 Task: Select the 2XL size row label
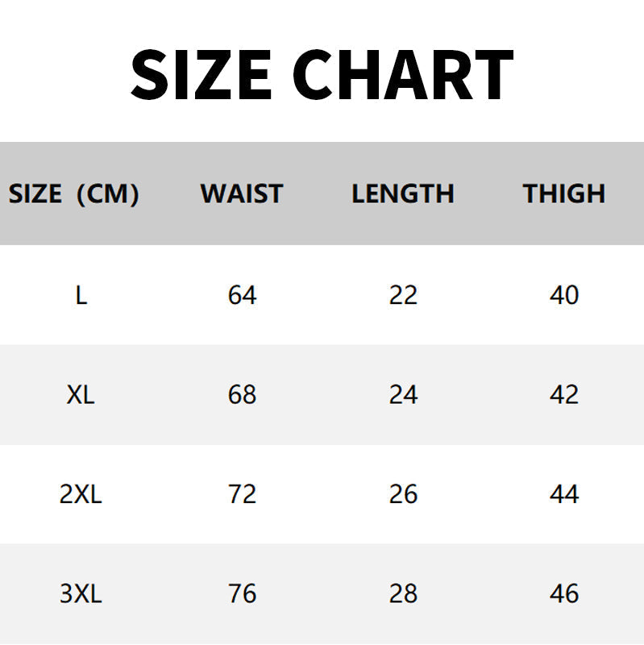(x=81, y=494)
